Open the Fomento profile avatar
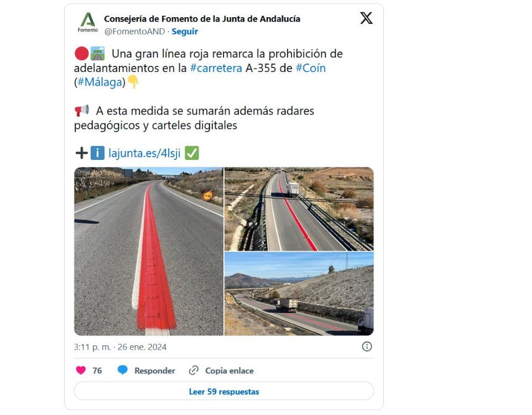532x415 pixels. pyautogui.click(x=88, y=23)
